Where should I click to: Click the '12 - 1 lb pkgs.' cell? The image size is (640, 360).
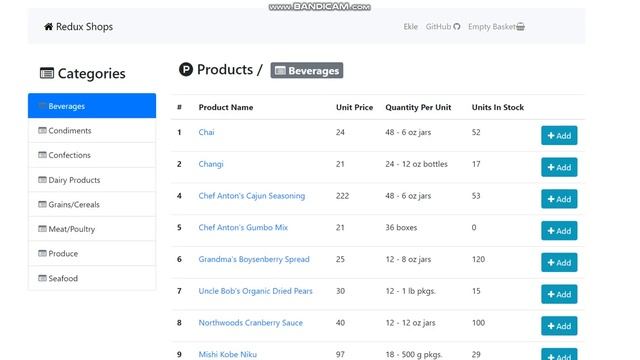[x=410, y=291]
